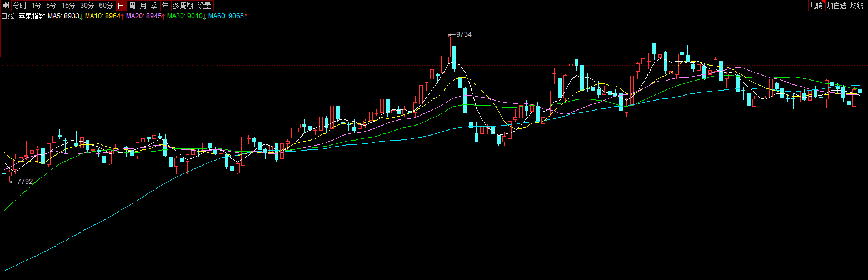868x280 pixels.
Task: Click the cyan MA60: 9065 value
Action: (228, 17)
